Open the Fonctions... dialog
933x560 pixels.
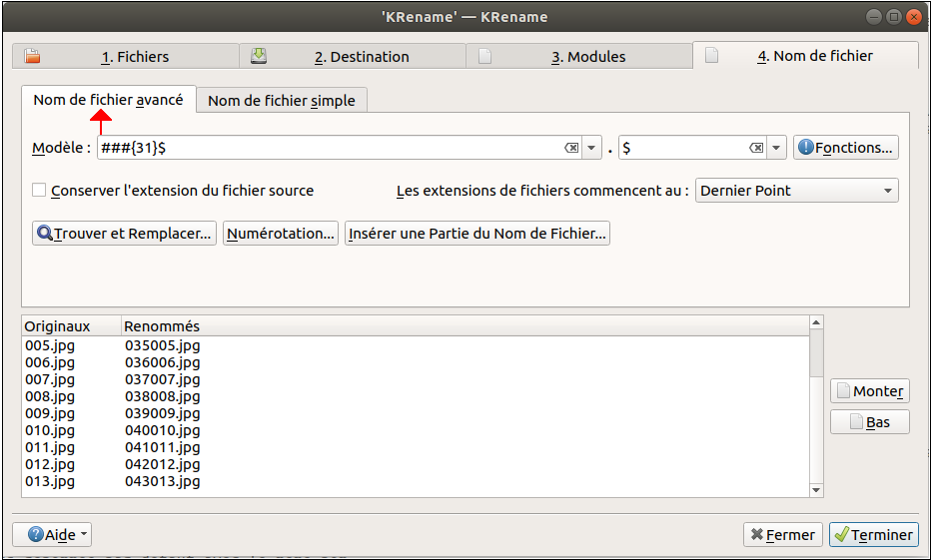tap(845, 148)
